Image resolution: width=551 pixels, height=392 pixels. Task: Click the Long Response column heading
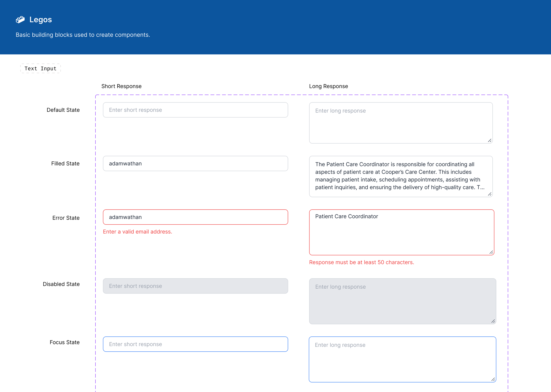(x=328, y=86)
